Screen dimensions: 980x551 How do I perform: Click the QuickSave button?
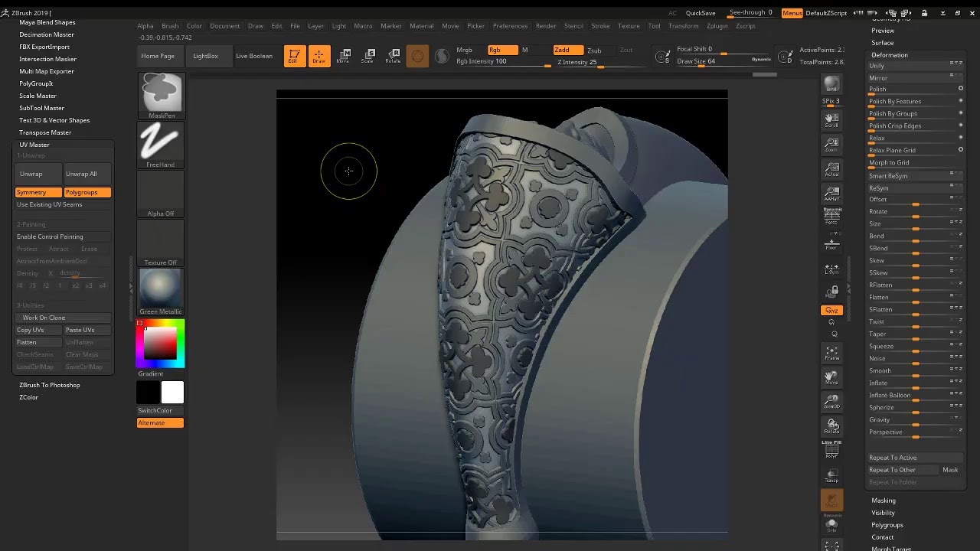point(701,13)
